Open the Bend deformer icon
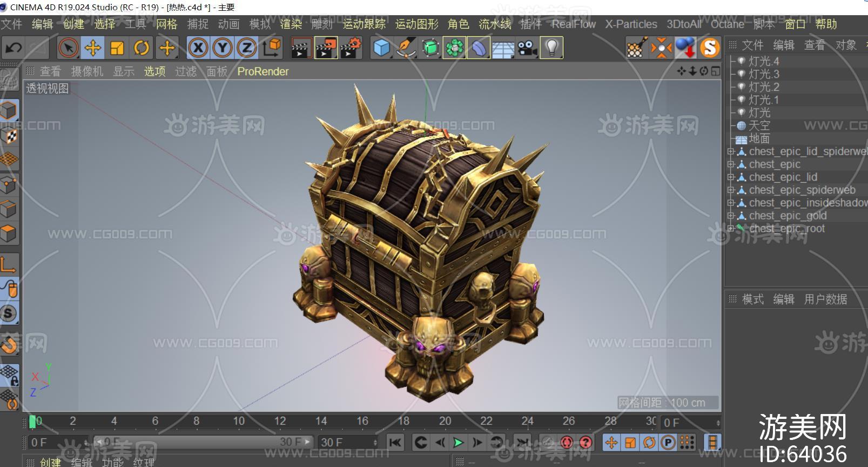 pos(479,48)
